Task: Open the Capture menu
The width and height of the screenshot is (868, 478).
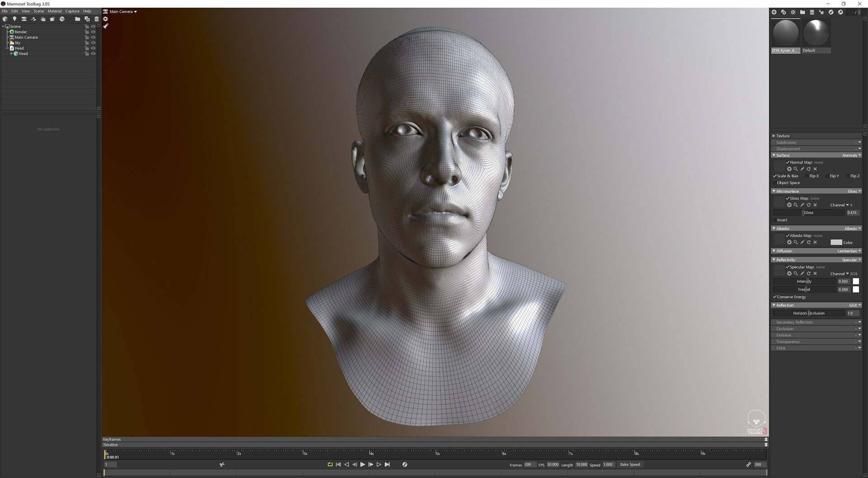Action: (72, 11)
